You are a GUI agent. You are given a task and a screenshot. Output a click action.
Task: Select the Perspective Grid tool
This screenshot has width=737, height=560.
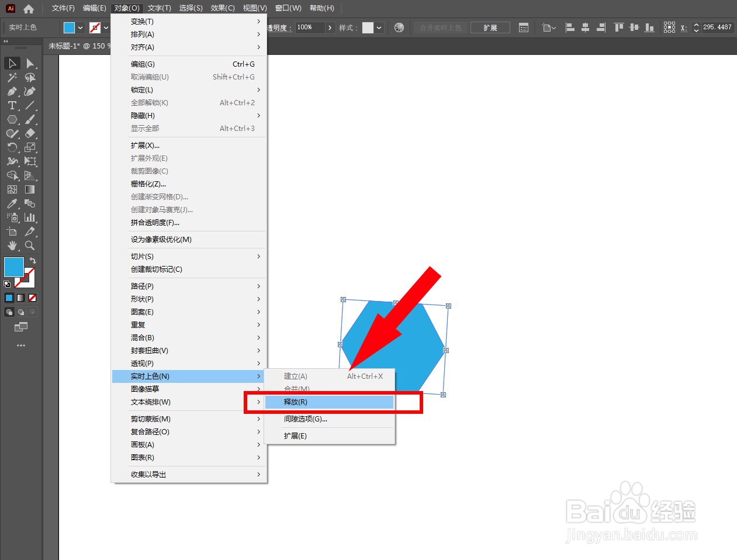(30, 175)
